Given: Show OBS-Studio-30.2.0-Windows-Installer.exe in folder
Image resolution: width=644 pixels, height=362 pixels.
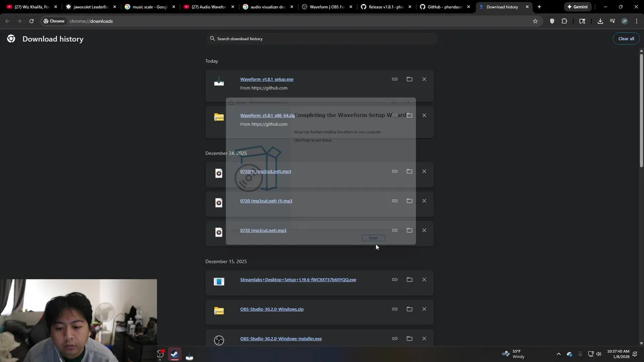Looking at the screenshot, I should pos(410,338).
